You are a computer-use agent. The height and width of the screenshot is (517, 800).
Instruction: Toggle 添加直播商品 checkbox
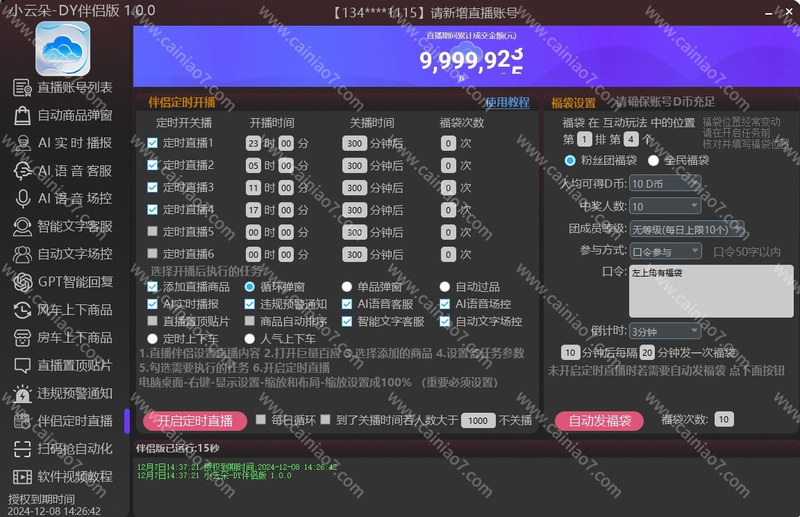click(152, 287)
